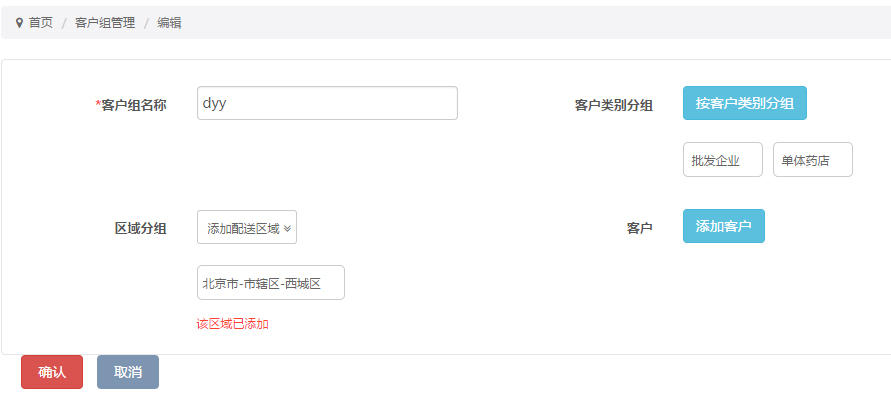Click the slash separator after 首页

(x=64, y=22)
